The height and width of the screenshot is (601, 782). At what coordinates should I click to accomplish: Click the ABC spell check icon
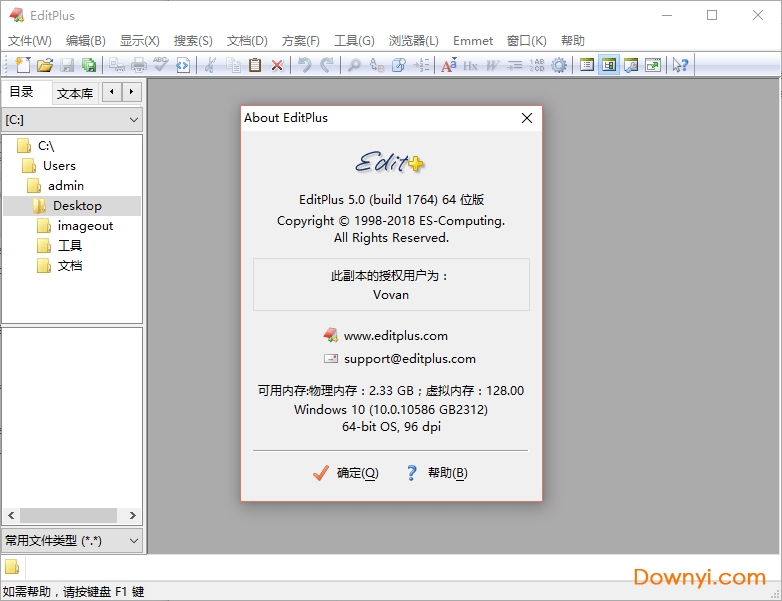coord(161,65)
